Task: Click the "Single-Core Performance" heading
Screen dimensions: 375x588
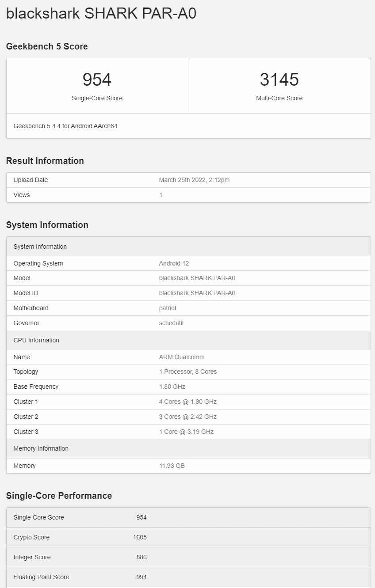Action: pos(59,496)
